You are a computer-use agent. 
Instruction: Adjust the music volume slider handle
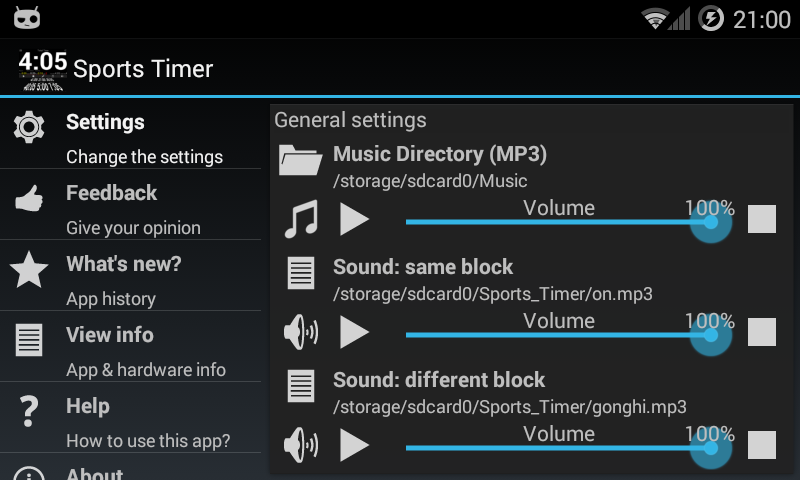point(711,222)
